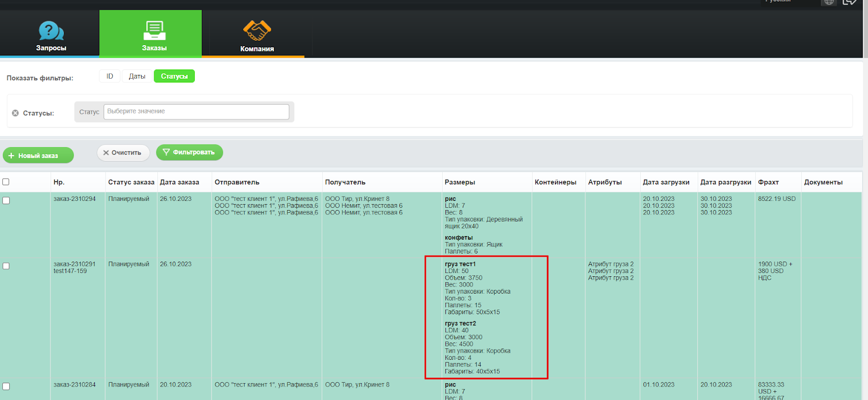The image size is (868, 400).
Task: Open order заказ-2310291
Action: click(74, 264)
